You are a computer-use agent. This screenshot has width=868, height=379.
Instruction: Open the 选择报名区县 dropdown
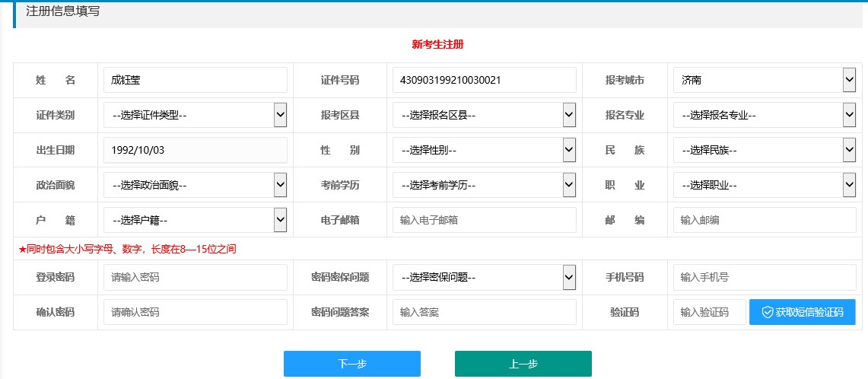[484, 115]
